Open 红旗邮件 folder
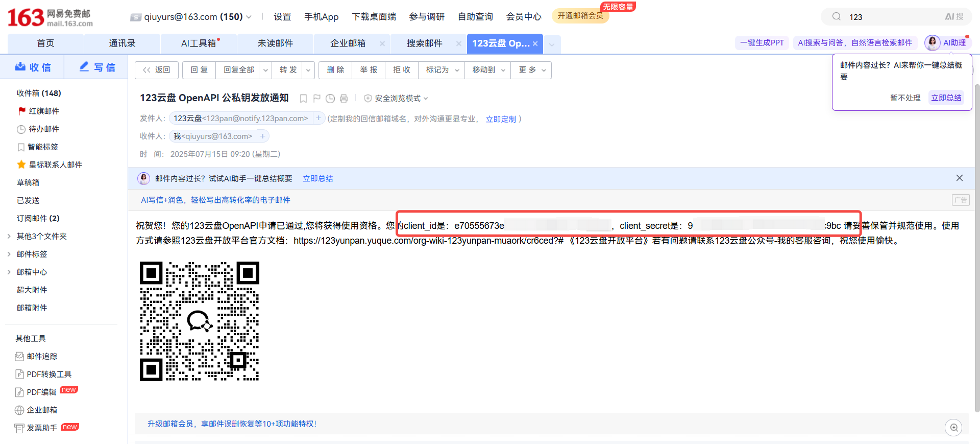The width and height of the screenshot is (980, 444). [x=39, y=111]
